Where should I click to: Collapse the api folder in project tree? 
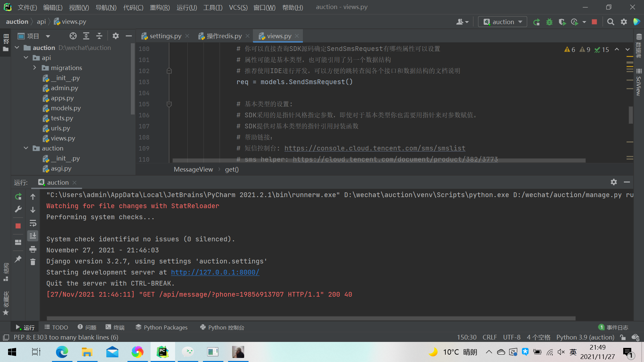click(x=26, y=58)
